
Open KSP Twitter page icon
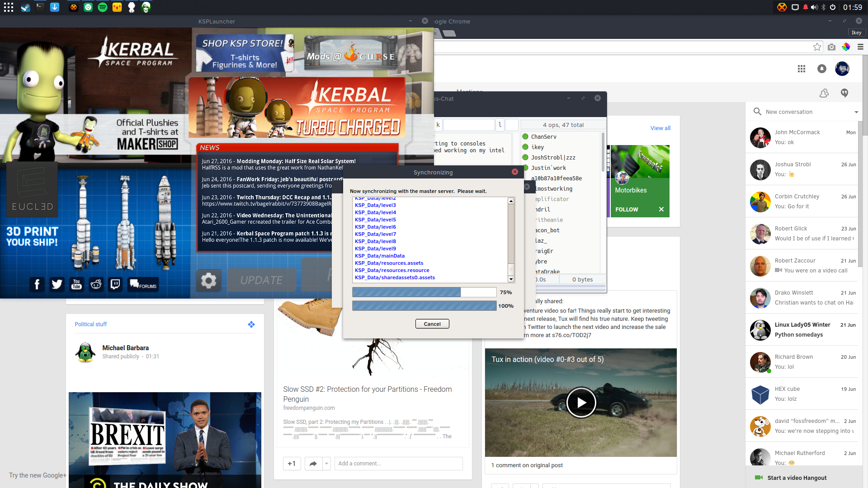tap(57, 284)
